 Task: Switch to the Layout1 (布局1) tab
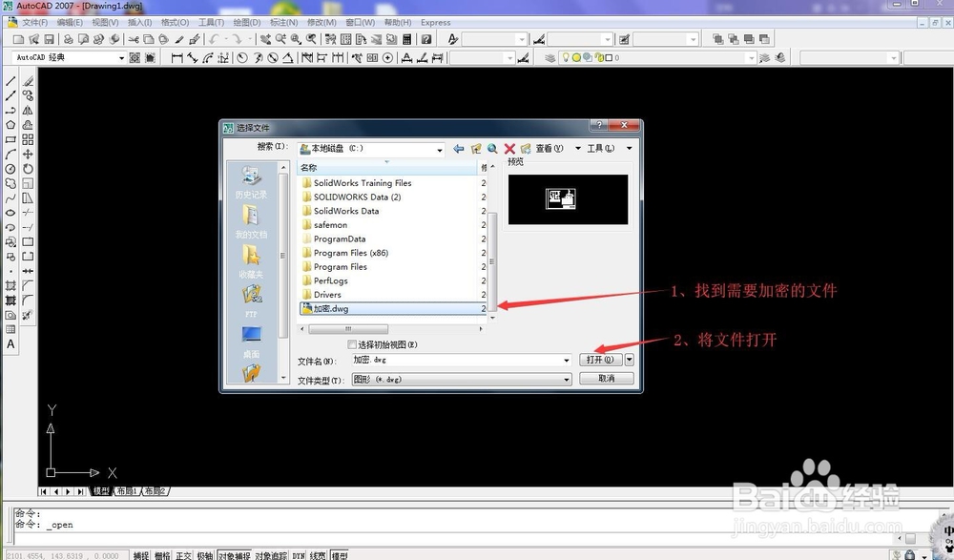[127, 491]
